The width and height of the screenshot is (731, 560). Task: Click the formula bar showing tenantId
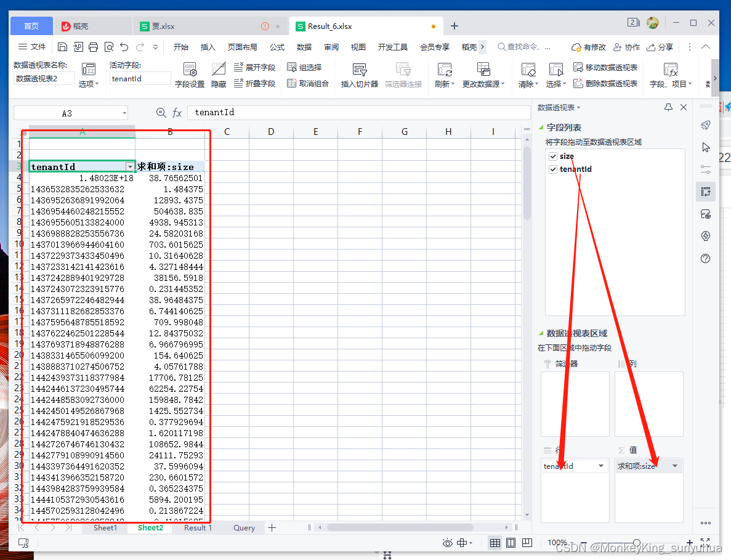pyautogui.click(x=358, y=112)
